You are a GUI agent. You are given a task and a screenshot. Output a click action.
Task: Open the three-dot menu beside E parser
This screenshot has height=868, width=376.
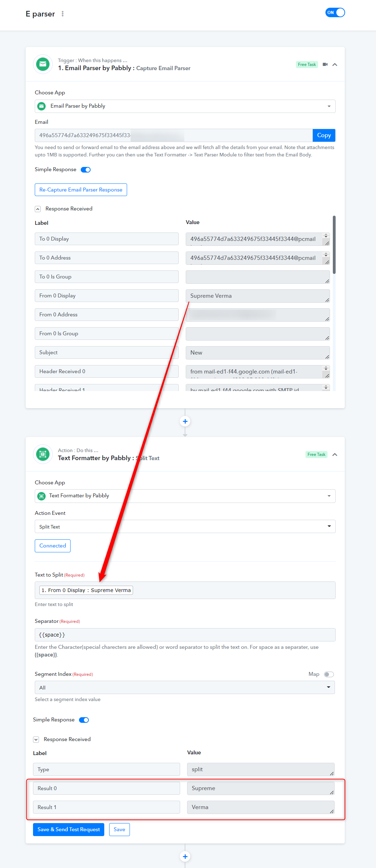tap(62, 14)
